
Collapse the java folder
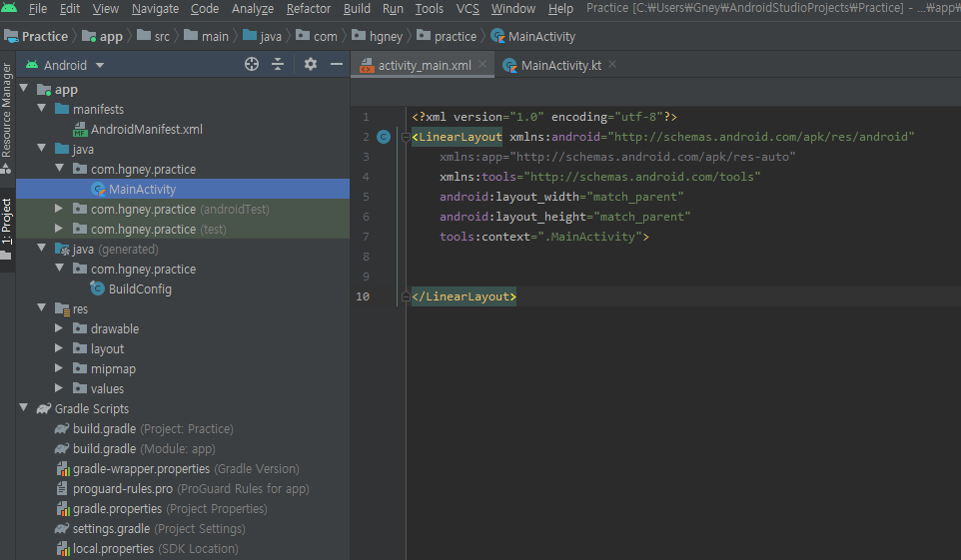tap(42, 149)
